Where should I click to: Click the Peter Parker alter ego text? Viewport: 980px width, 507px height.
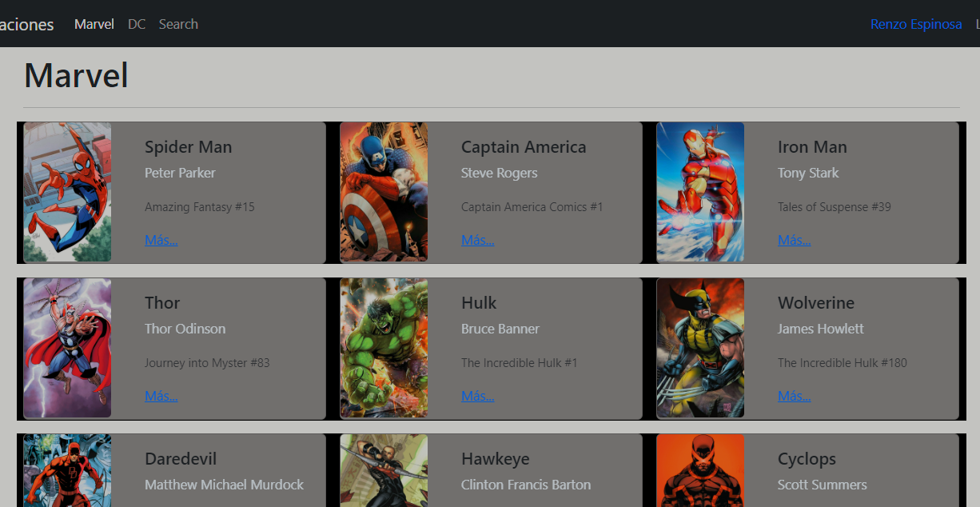pos(180,173)
